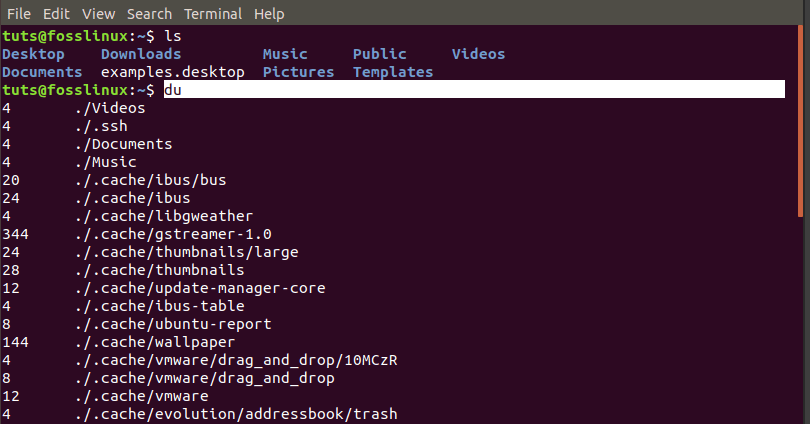Click the Pictures directory name
This screenshot has height=424, width=810.
click(299, 72)
